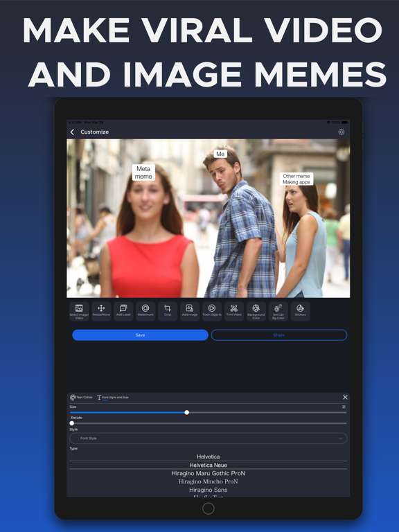Select the Trim Video scissors tool

233,311
